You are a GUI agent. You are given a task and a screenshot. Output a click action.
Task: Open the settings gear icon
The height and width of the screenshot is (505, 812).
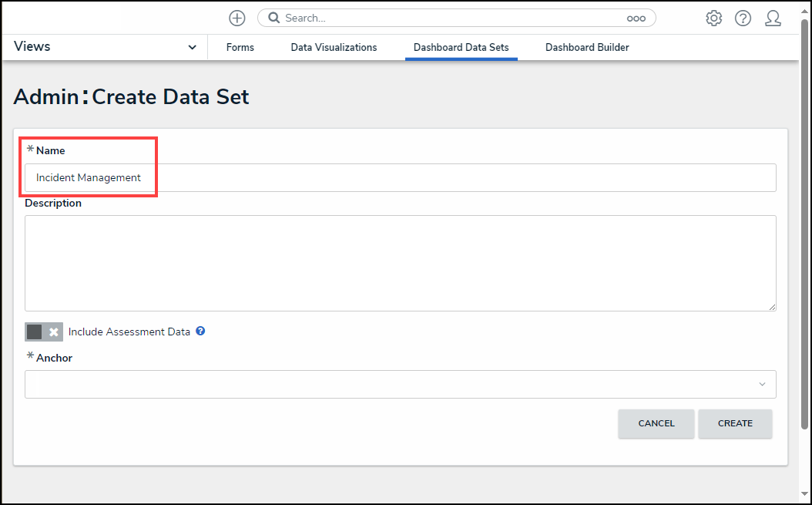[714, 18]
